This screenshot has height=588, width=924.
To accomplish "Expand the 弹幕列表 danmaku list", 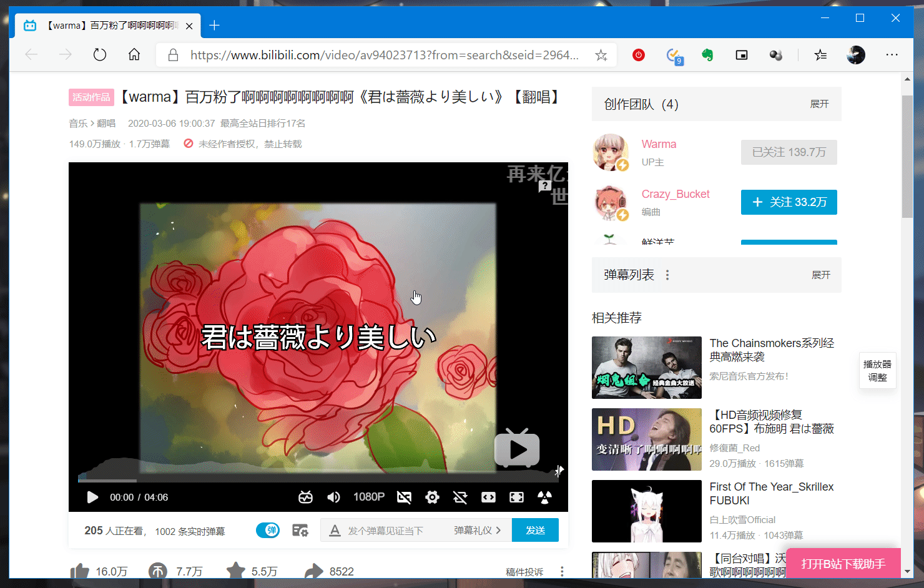I will [x=820, y=275].
